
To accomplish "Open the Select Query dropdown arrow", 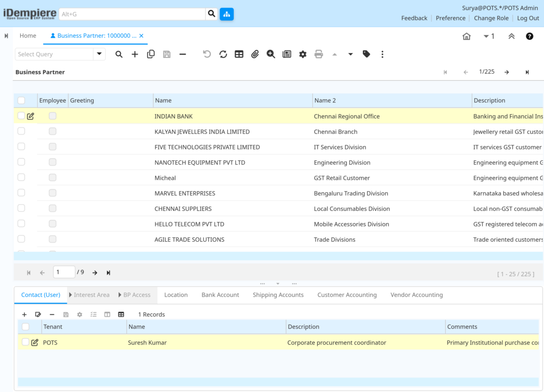I will 99,54.
